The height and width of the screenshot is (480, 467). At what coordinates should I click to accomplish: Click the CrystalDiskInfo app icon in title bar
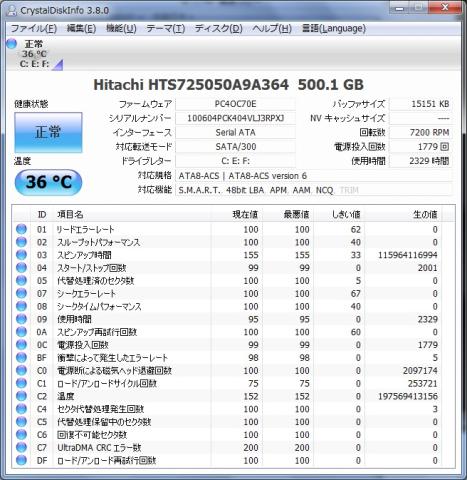tap(12, 10)
